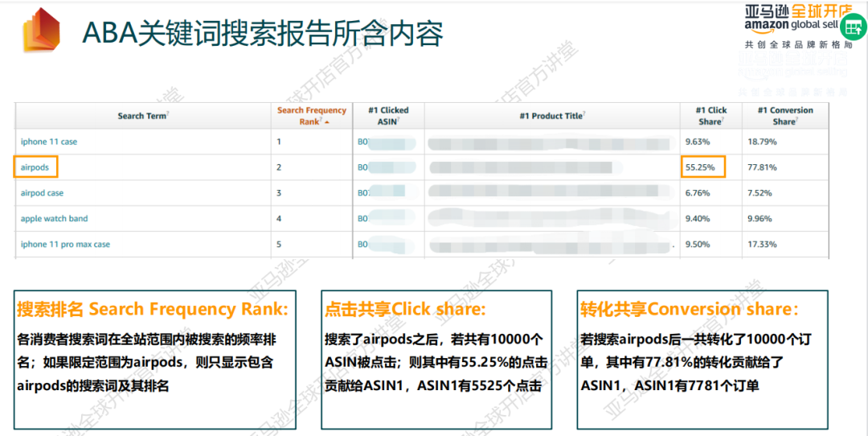Viewport: 868px width, 436px height.
Task: Select rank "4" in the apple watch band row
Action: (x=279, y=219)
